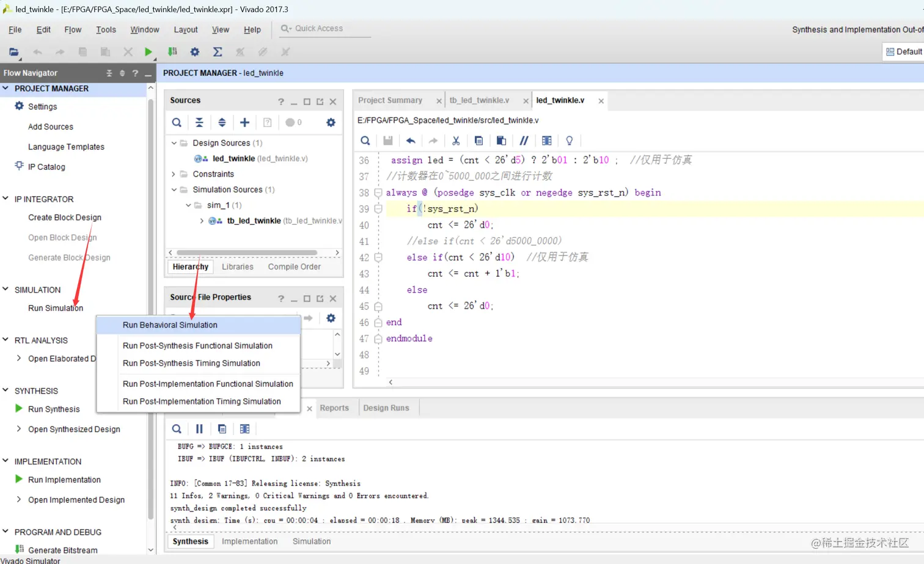The image size is (924, 564).
Task: Expand Open Synthesized Design
Action: pos(19,429)
